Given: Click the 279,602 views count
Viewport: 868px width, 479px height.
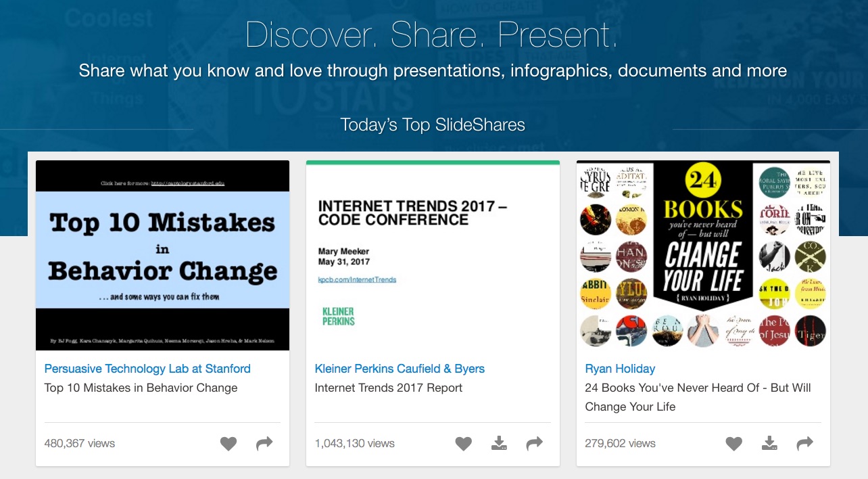Looking at the screenshot, I should tap(620, 444).
